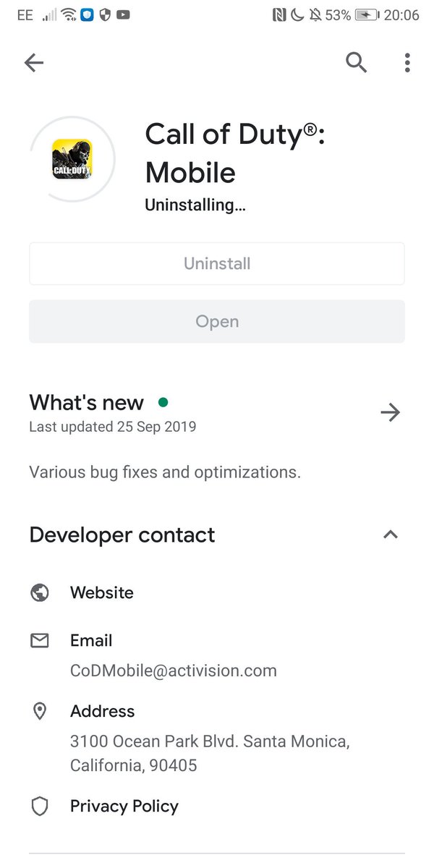Open the Privacy Policy link
This screenshot has height=868, width=434.
click(x=124, y=807)
